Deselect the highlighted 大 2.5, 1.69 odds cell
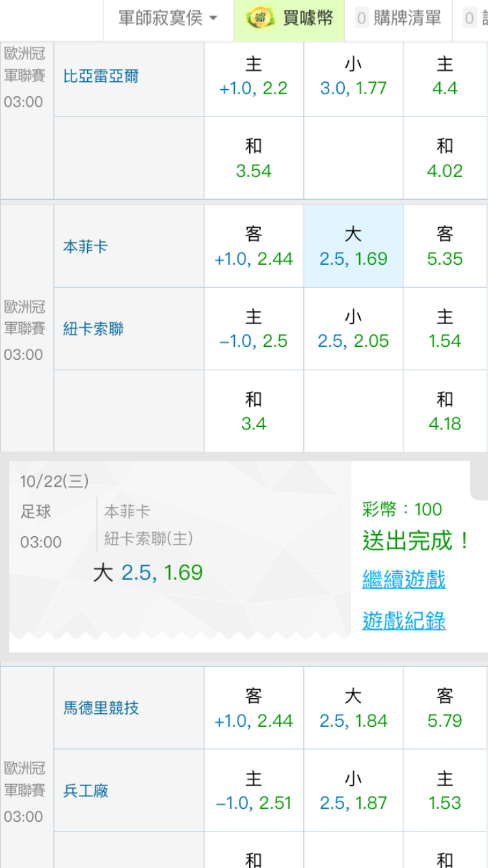488x868 pixels. 353,246
